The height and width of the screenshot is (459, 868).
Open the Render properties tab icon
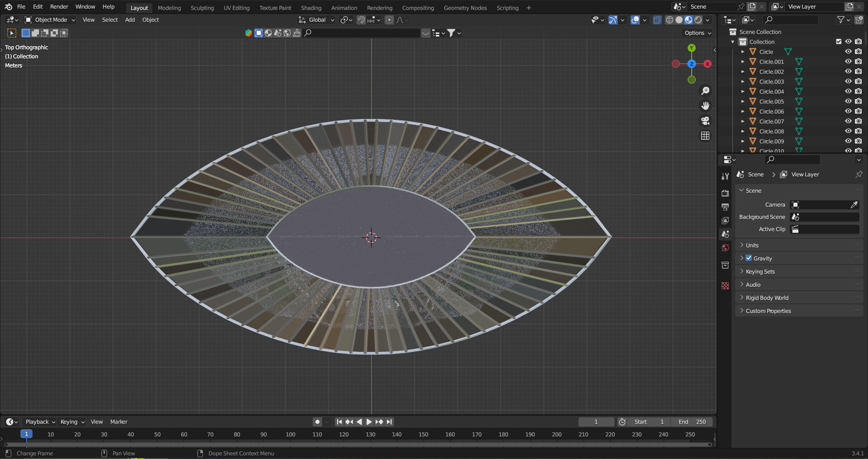pyautogui.click(x=725, y=193)
